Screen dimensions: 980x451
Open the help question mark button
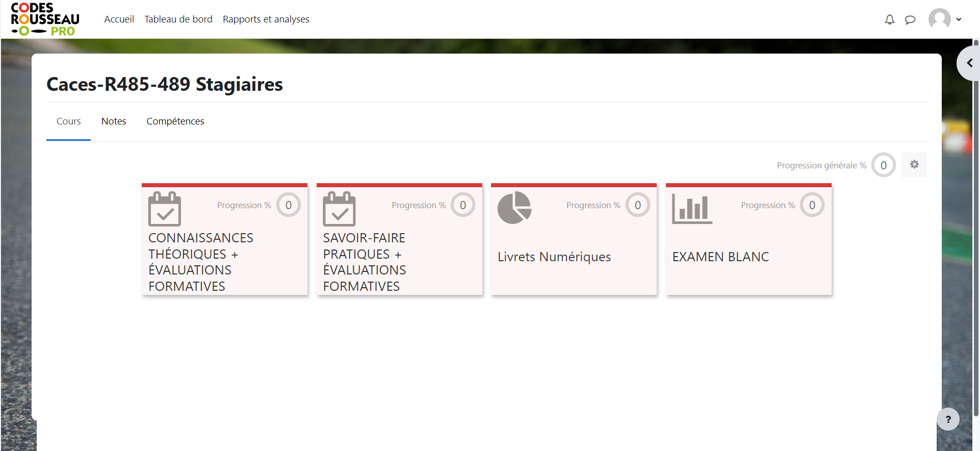click(x=948, y=419)
